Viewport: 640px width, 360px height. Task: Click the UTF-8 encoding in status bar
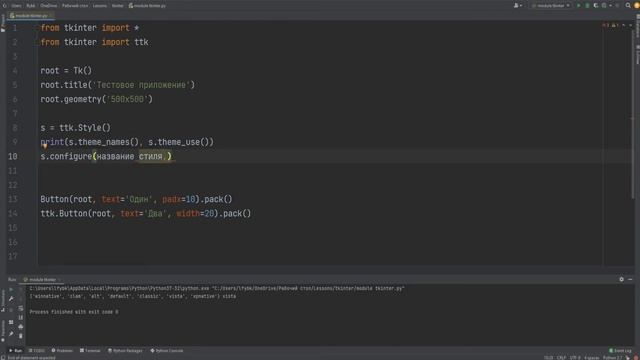point(575,358)
